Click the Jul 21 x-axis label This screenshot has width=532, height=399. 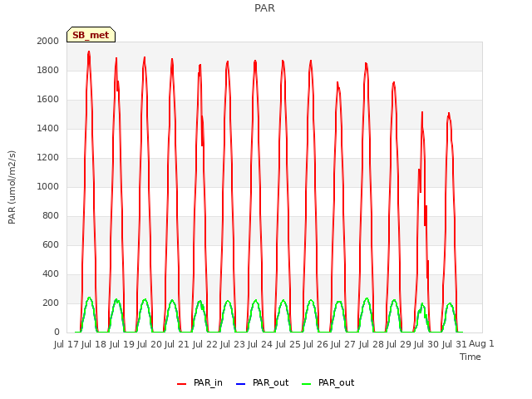click(177, 344)
